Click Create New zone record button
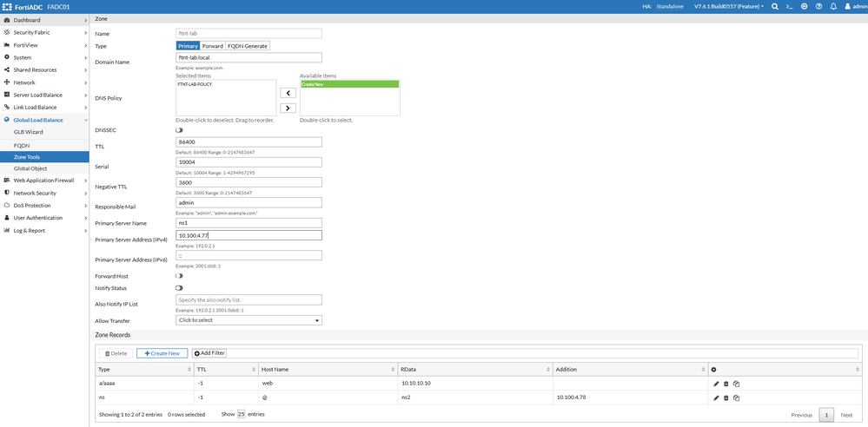The height and width of the screenshot is (427, 868). pyautogui.click(x=162, y=353)
